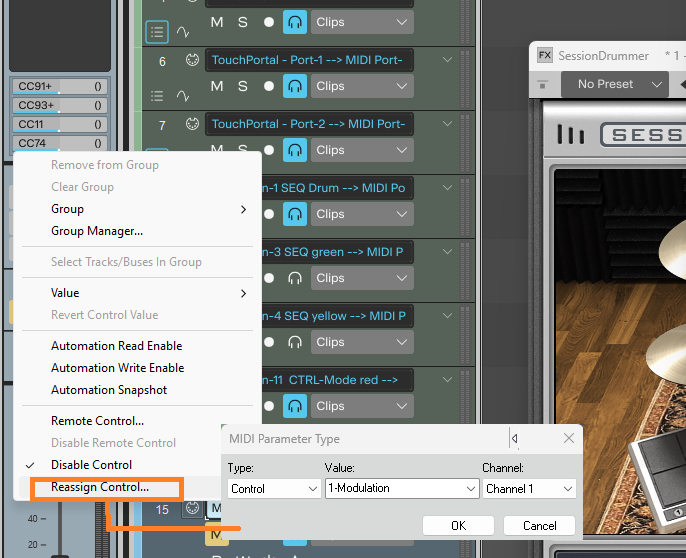Open the Type dropdown showing Control
The width and height of the screenshot is (686, 558).
pos(273,489)
